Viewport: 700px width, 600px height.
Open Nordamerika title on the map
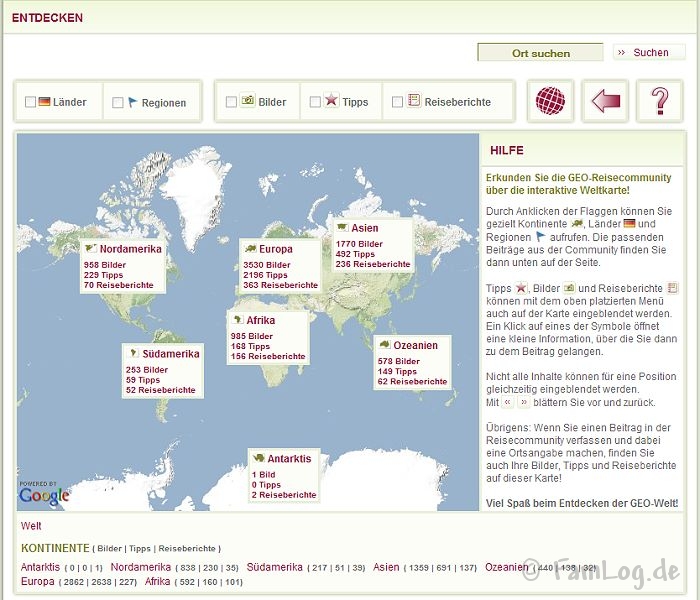point(130,249)
